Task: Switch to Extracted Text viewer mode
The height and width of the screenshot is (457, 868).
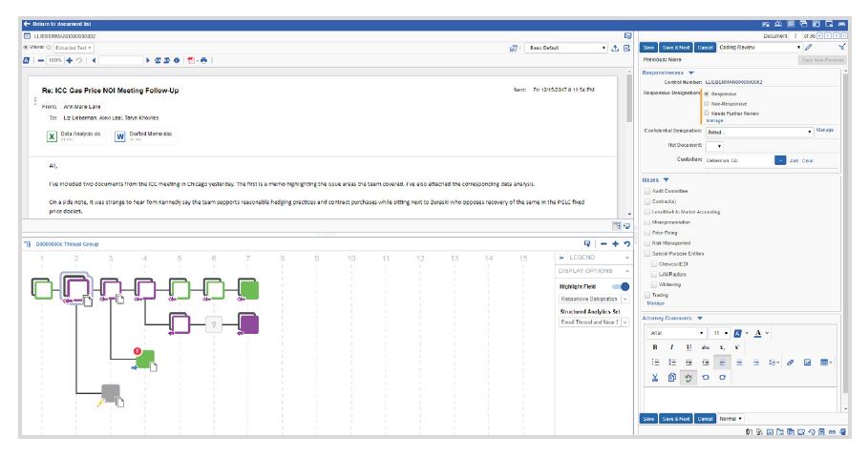Action: pos(73,47)
